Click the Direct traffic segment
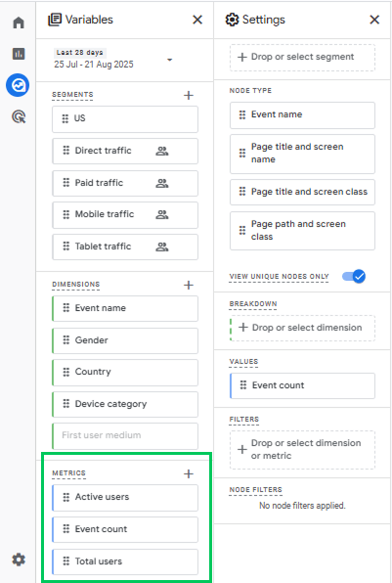Screen dimensions: 392x583 125,151
